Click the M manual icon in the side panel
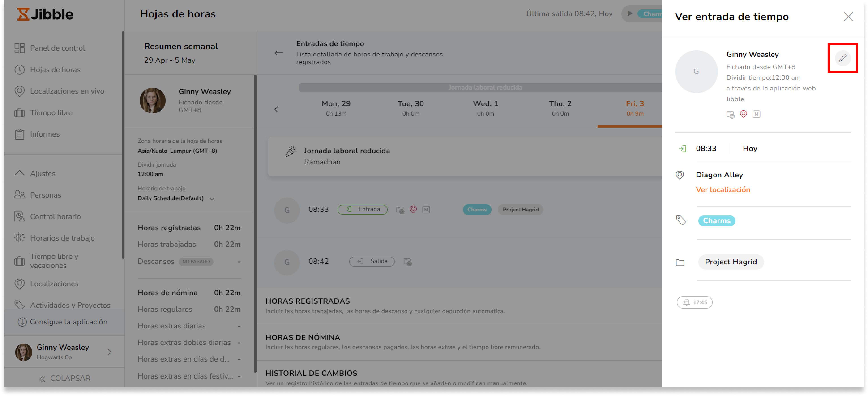 point(756,114)
